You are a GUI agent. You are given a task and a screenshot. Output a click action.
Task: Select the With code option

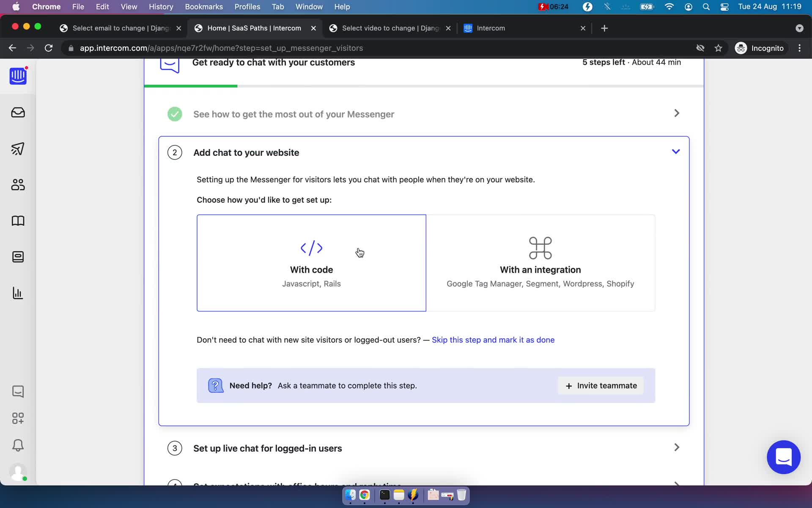click(312, 262)
